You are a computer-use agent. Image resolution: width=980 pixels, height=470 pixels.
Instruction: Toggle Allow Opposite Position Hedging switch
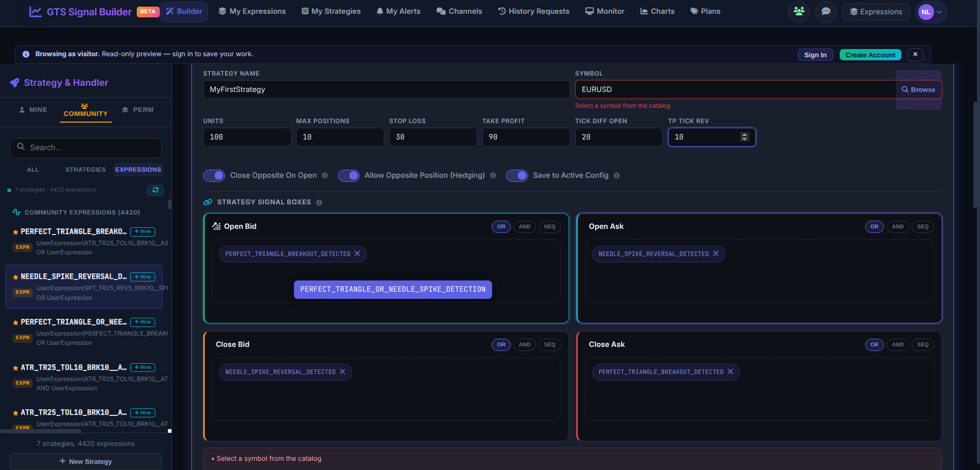tap(349, 176)
